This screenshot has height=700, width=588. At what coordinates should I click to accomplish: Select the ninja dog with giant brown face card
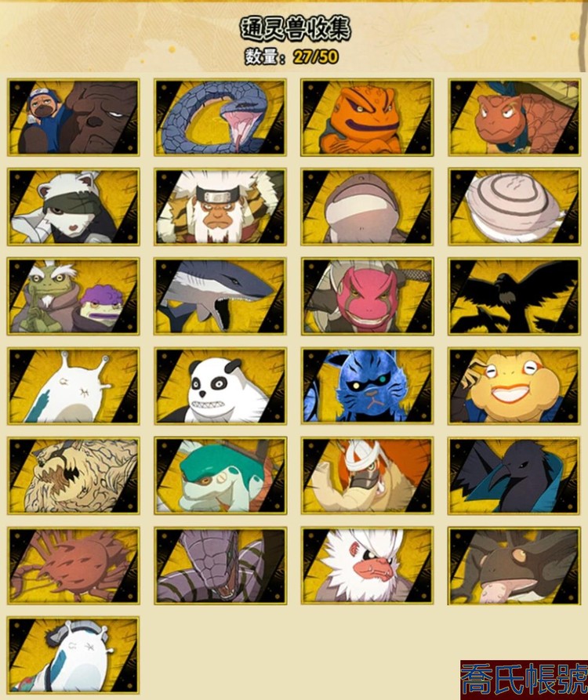click(x=73, y=118)
